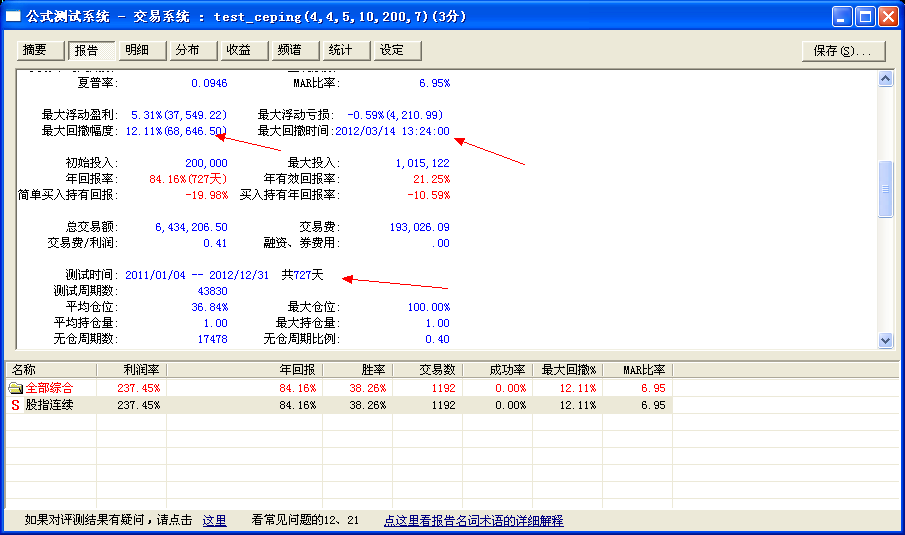The height and width of the screenshot is (535, 905).
Task: Click the report scrollbar down arrow
Action: (885, 341)
